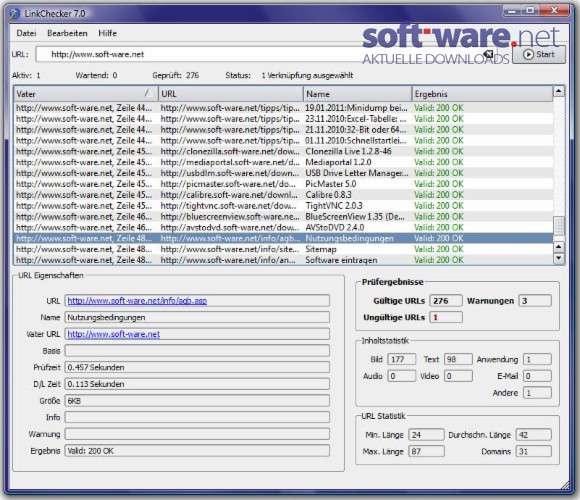This screenshot has width=580, height=500.
Task: Click the Warnungen value 3
Action: [x=535, y=301]
